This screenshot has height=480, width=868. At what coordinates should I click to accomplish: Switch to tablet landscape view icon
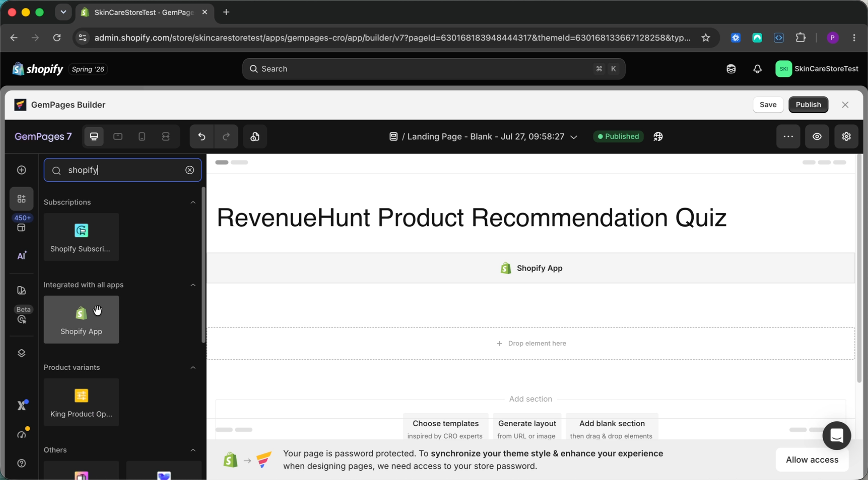pyautogui.click(x=118, y=136)
